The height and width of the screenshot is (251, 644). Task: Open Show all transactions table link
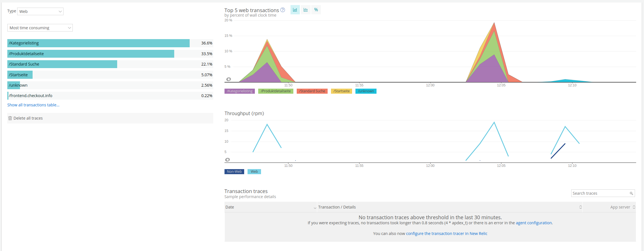coord(33,105)
